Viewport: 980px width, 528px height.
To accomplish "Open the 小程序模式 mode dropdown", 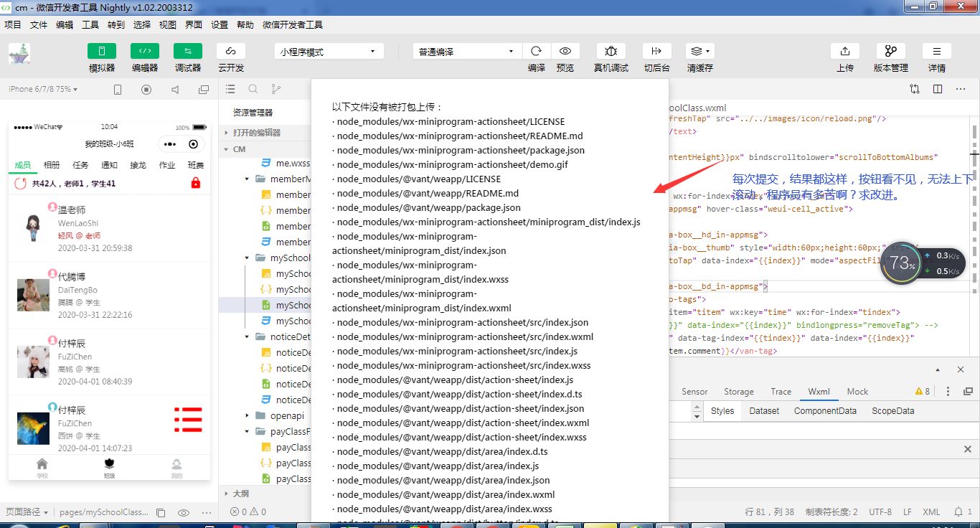I will coord(329,52).
